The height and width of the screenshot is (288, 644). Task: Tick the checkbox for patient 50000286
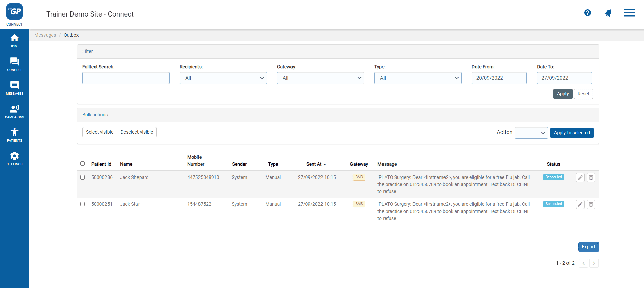(x=83, y=178)
